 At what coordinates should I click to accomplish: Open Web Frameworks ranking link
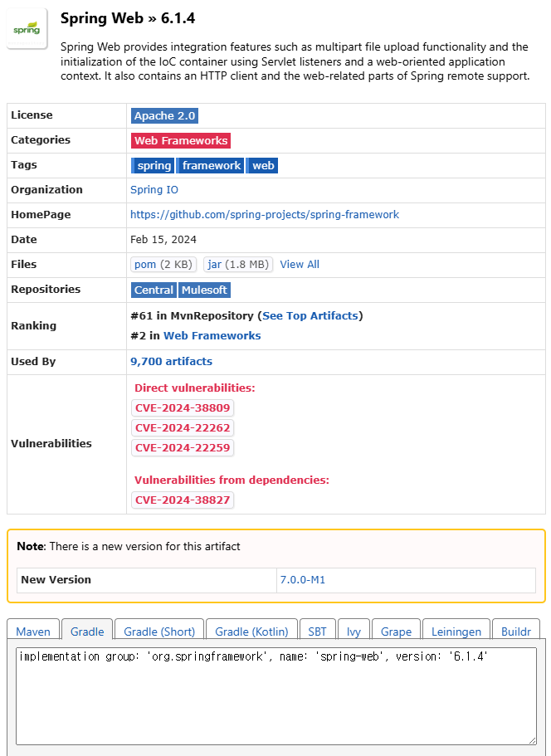point(212,335)
